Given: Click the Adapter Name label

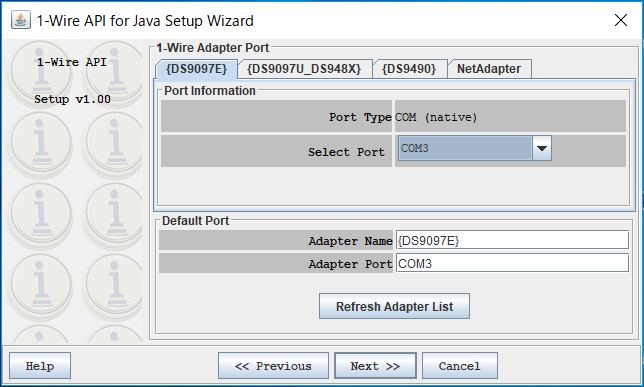Looking at the screenshot, I should pos(350,241).
